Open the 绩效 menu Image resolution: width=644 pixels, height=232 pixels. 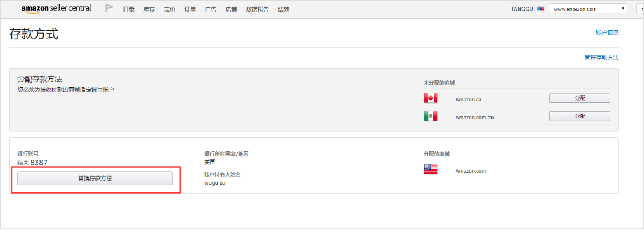pos(283,9)
